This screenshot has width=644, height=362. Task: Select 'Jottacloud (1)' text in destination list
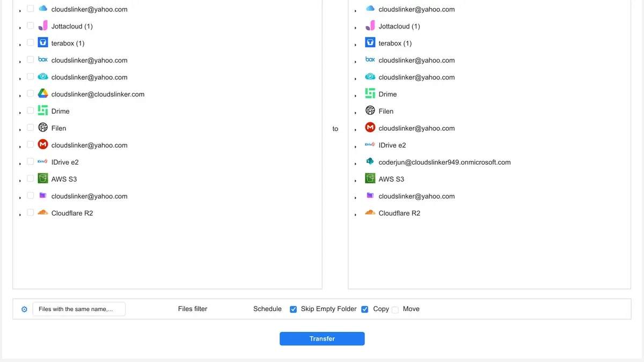pos(399,26)
